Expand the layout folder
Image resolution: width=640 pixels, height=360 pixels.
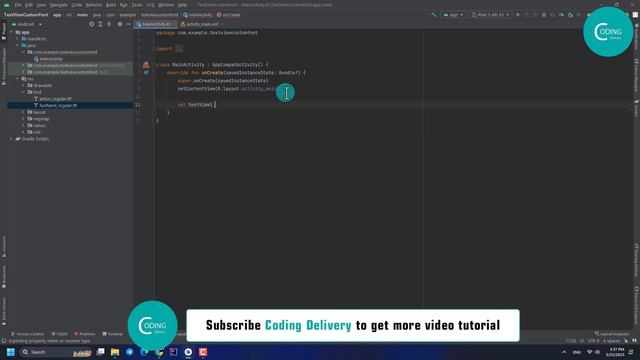click(24, 112)
